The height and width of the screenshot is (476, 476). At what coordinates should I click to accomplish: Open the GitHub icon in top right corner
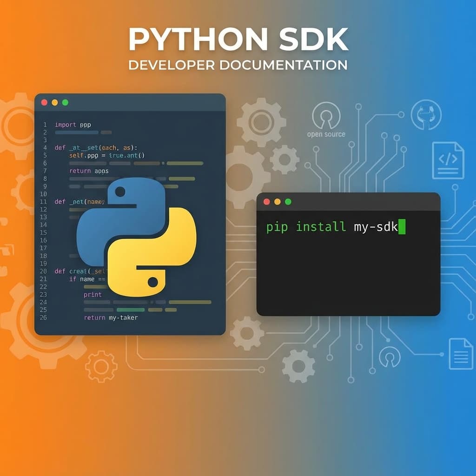click(x=426, y=115)
